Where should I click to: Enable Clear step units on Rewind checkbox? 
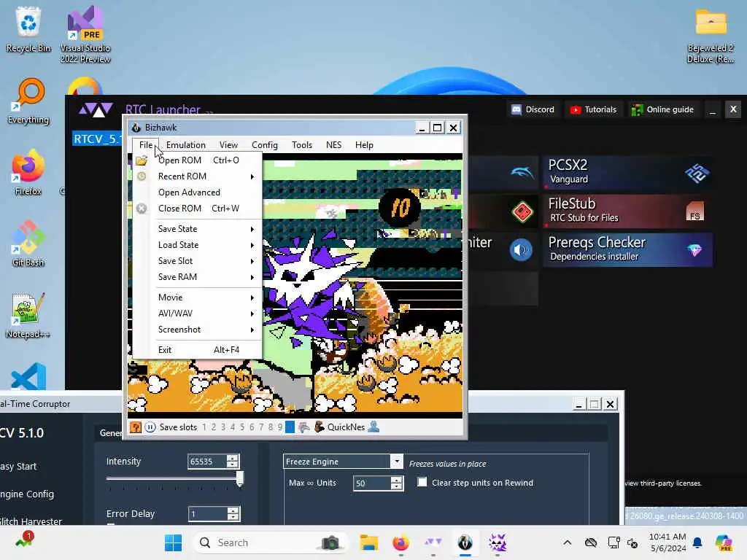tap(422, 483)
